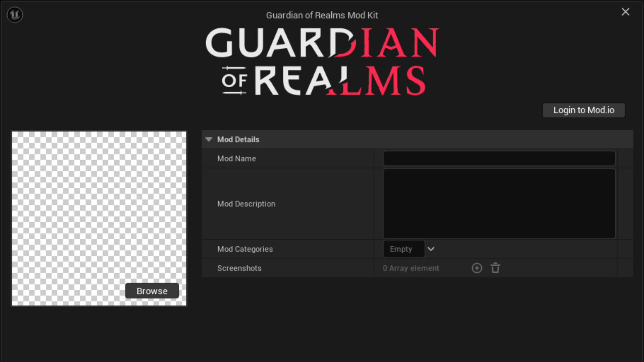The width and height of the screenshot is (644, 362).
Task: Remove all Screenshots array elements with the trash icon
Action: click(495, 268)
